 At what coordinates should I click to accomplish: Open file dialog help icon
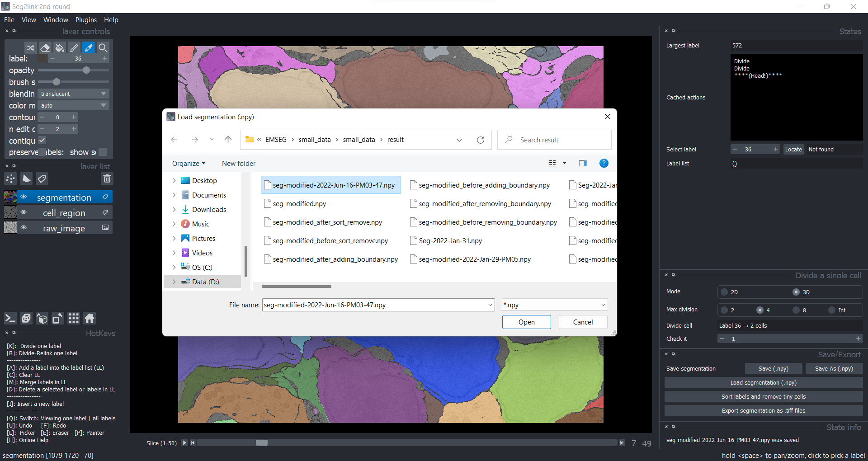point(604,163)
